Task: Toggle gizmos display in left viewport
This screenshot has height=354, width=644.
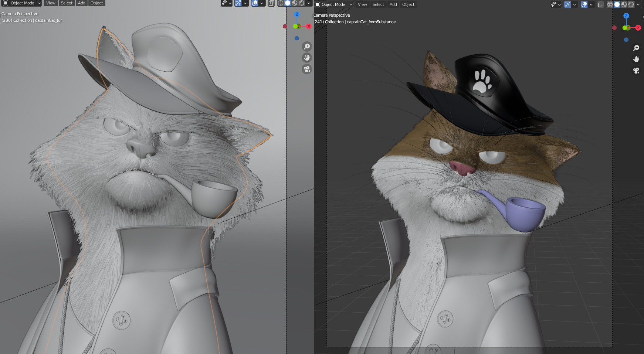Action: click(238, 3)
